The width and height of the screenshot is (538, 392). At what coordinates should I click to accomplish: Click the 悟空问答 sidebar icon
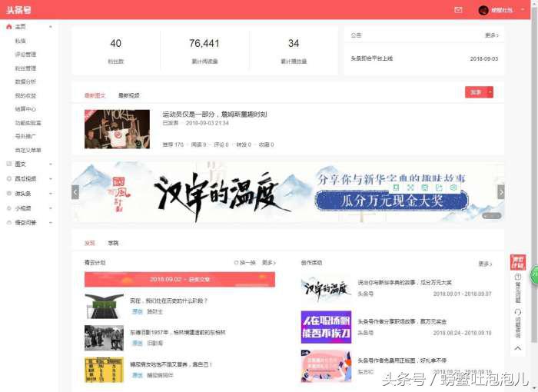tap(9, 223)
